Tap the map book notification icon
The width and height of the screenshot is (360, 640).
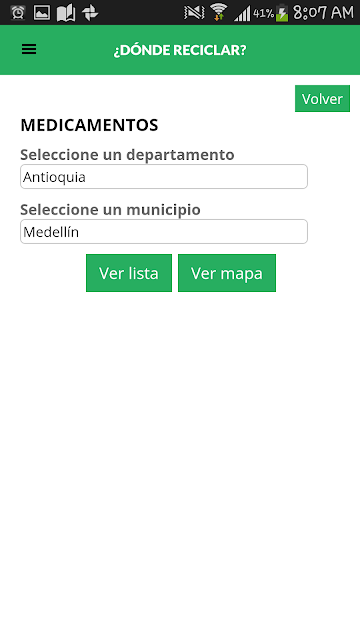click(x=66, y=13)
